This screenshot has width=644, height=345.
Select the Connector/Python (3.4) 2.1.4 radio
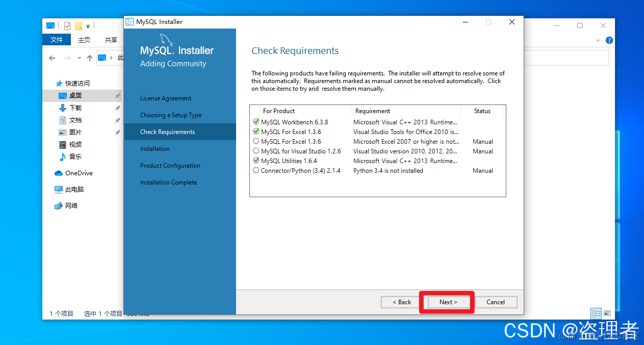(x=256, y=170)
